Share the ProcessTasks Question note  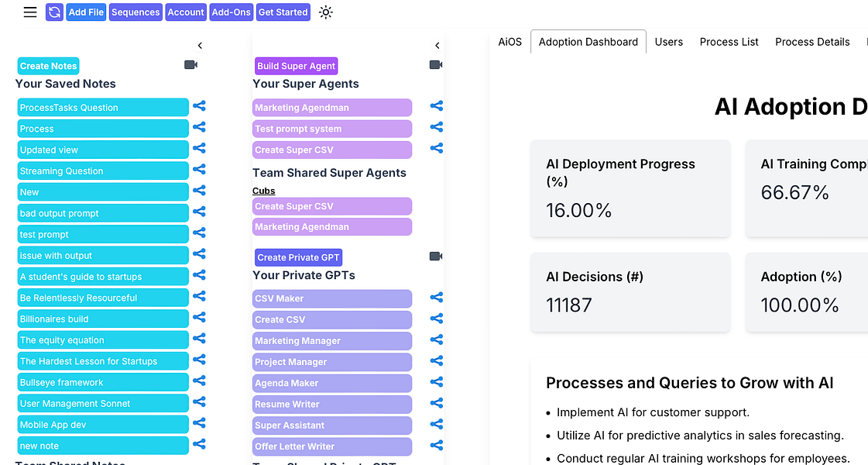[x=199, y=106]
